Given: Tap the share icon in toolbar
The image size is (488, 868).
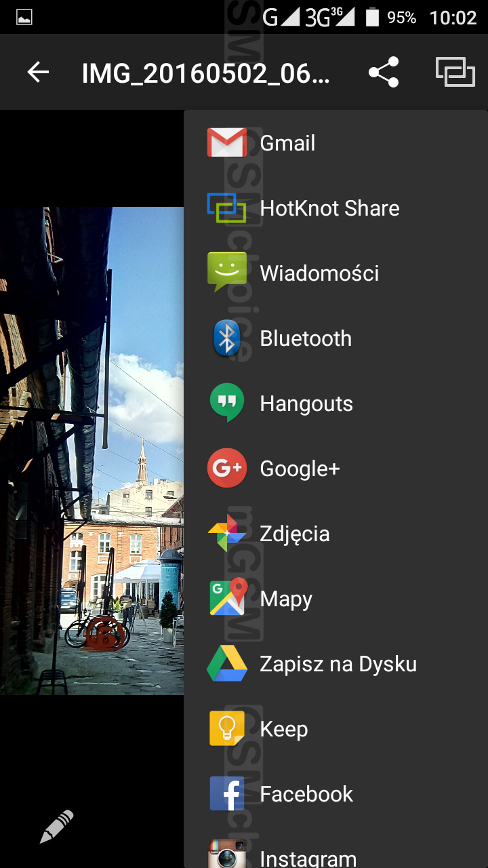Looking at the screenshot, I should [383, 73].
